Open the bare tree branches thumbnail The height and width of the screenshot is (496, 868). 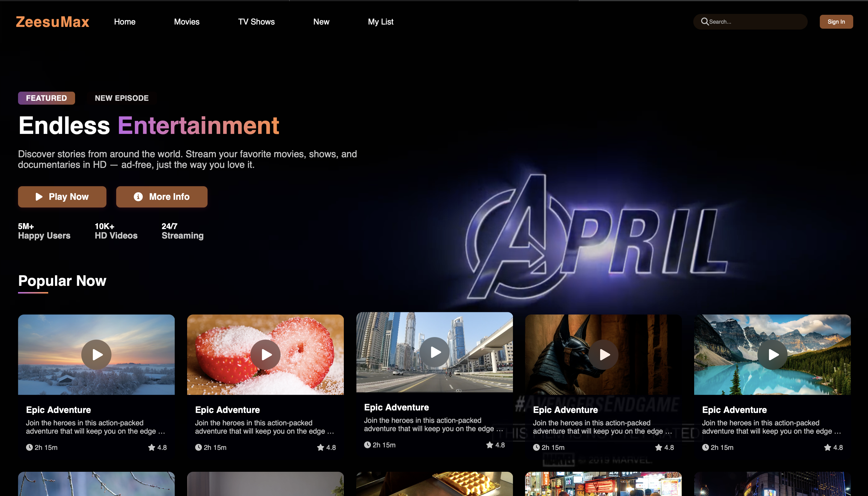[96, 484]
